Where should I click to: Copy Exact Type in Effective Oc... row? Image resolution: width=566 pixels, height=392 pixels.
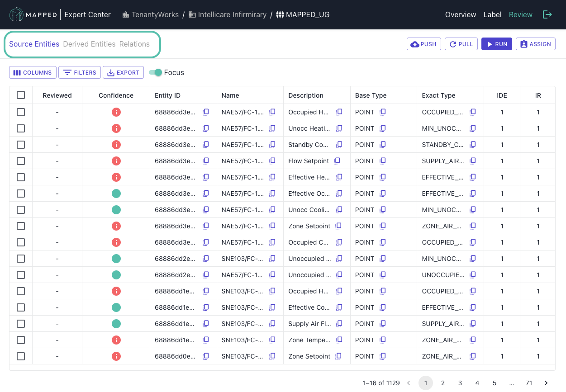point(473,194)
